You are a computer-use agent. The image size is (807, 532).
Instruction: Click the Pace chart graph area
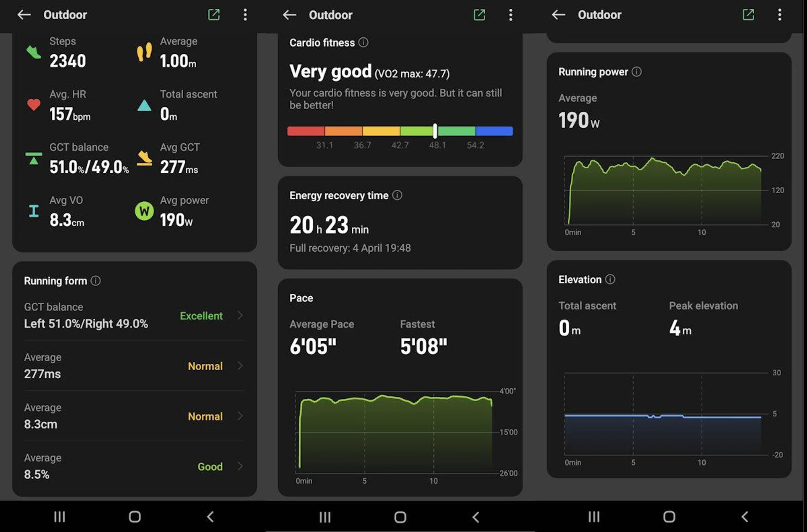tap(395, 433)
